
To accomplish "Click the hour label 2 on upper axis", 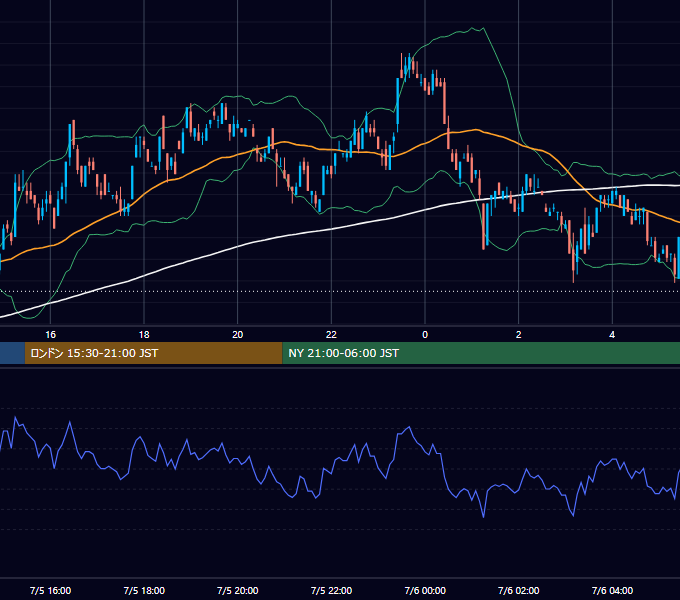I will 519,334.
